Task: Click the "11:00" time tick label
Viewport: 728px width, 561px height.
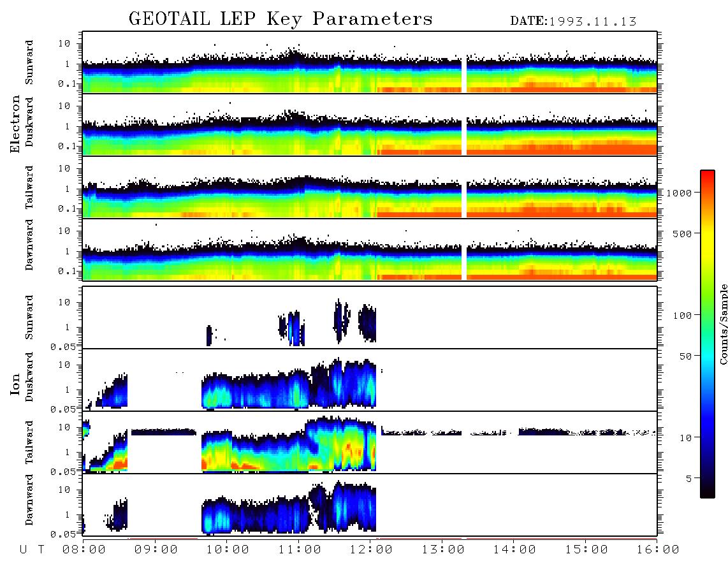Action: point(300,550)
